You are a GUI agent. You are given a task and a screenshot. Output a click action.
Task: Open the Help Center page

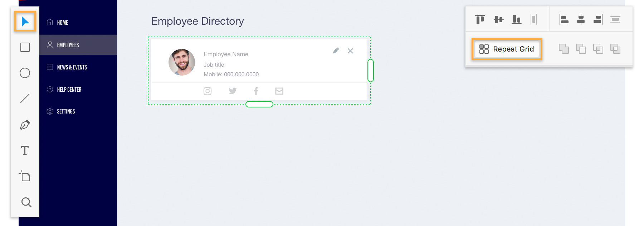(x=69, y=90)
